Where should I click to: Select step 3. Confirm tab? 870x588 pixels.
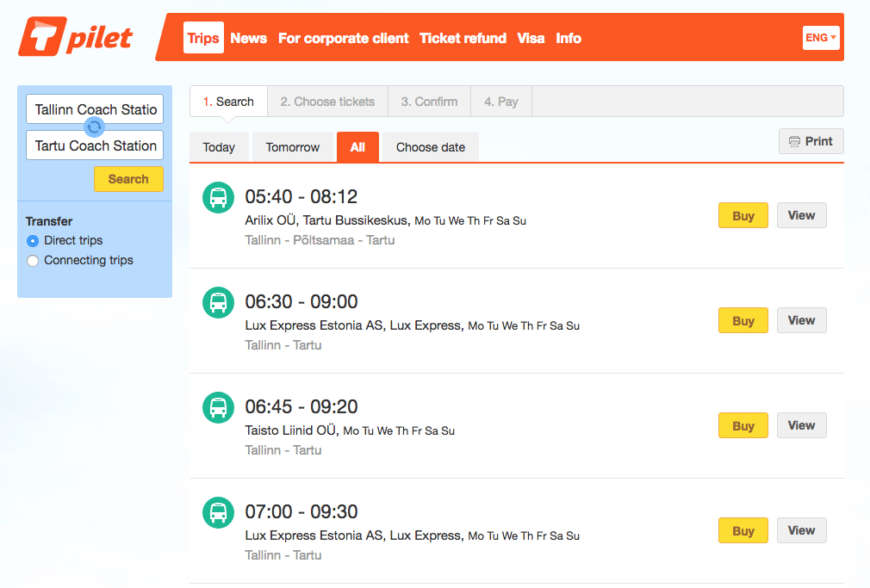pyautogui.click(x=430, y=102)
